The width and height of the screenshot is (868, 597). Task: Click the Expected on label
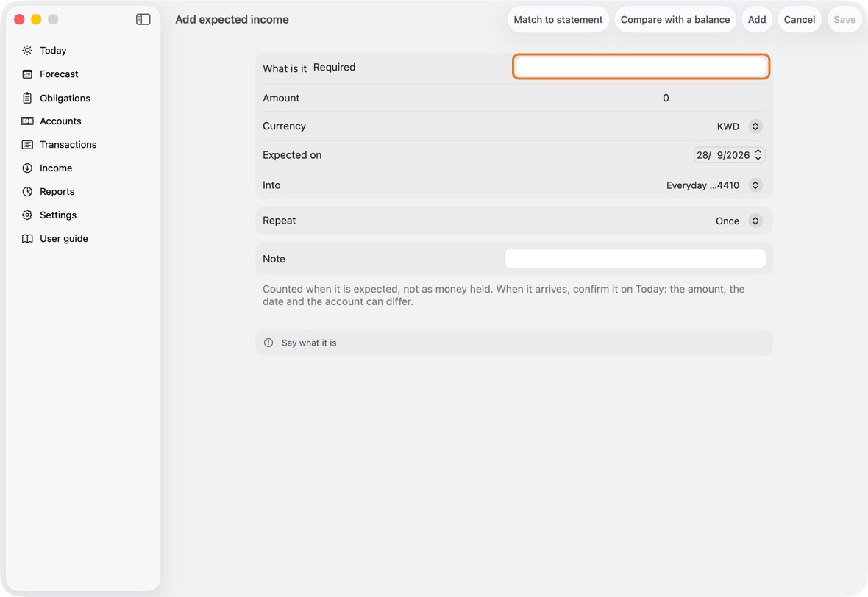(292, 155)
